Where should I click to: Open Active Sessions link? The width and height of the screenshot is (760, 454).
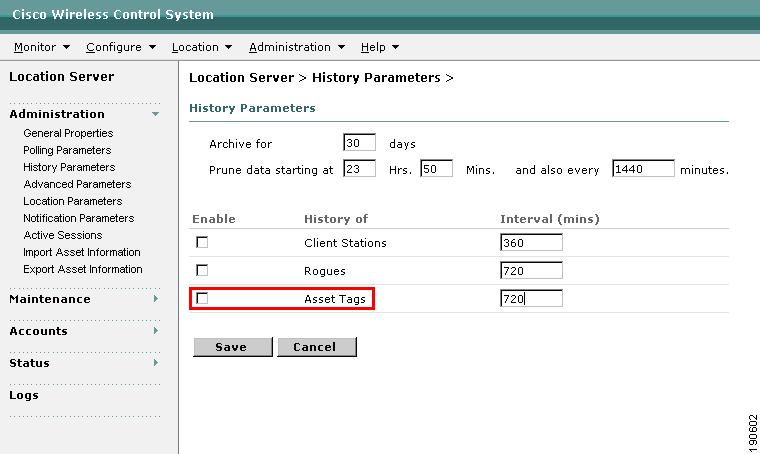(63, 235)
